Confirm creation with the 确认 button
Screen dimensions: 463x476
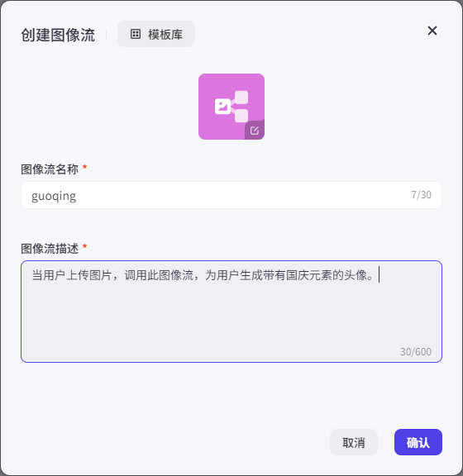(x=418, y=442)
